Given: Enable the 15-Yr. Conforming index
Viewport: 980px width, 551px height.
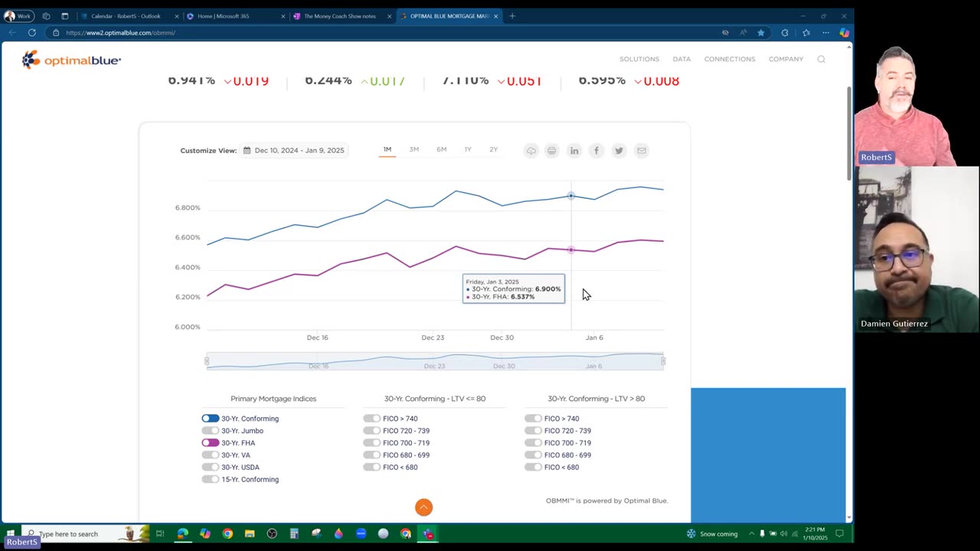Looking at the screenshot, I should tap(210, 480).
